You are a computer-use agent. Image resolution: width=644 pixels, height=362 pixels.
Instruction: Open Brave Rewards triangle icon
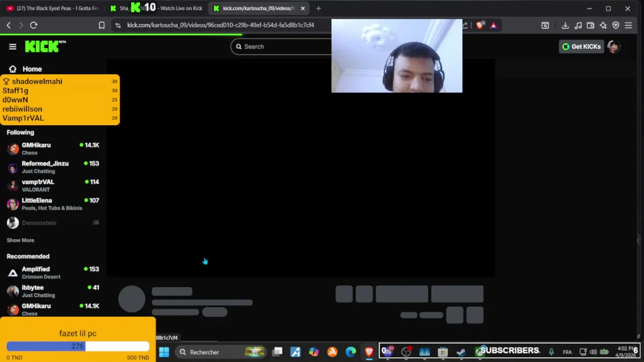(493, 25)
